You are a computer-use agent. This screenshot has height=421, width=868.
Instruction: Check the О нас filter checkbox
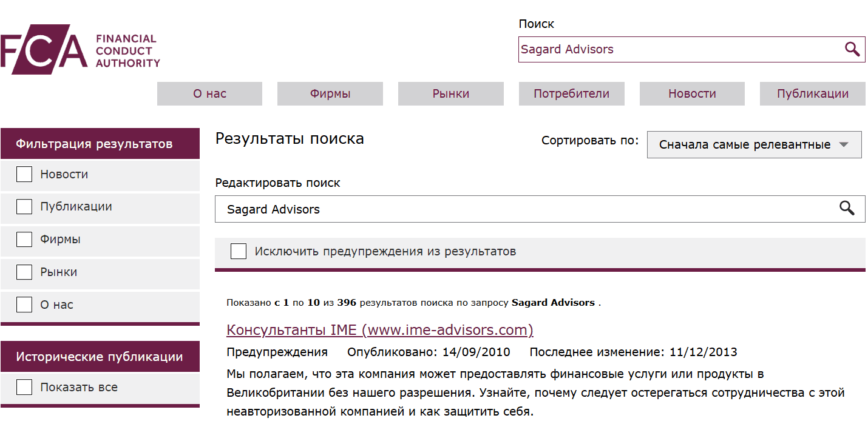(x=24, y=304)
